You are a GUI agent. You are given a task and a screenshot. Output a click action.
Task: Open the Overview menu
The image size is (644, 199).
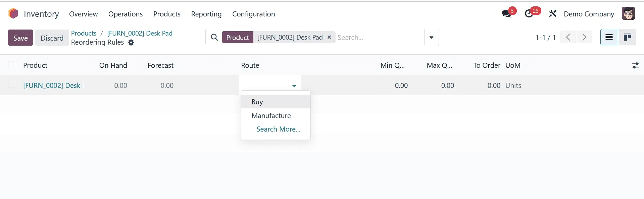[83, 14]
